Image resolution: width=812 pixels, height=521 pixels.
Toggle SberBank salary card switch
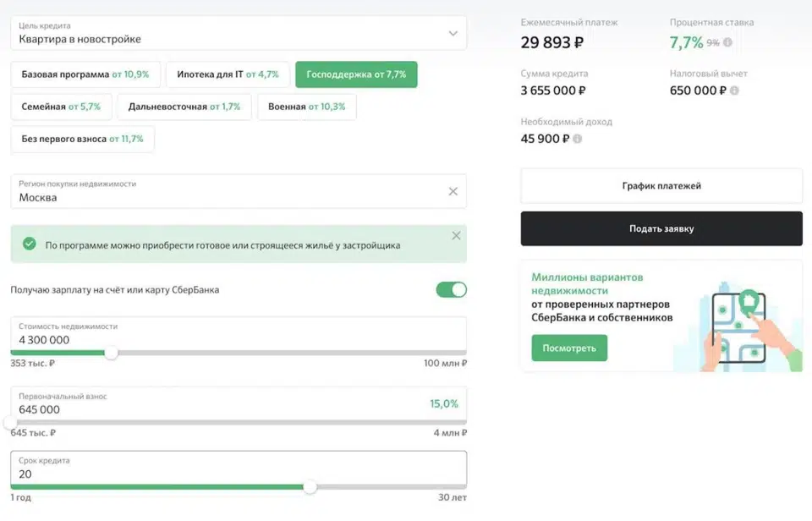tap(451, 290)
